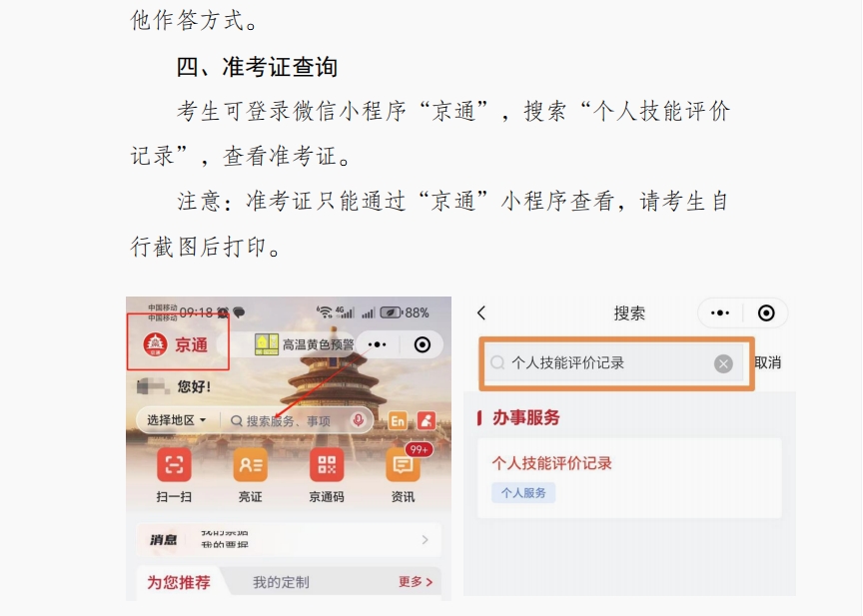This screenshot has width=863, height=616.
Task: Clear search text with the X icon
Action: (x=723, y=363)
